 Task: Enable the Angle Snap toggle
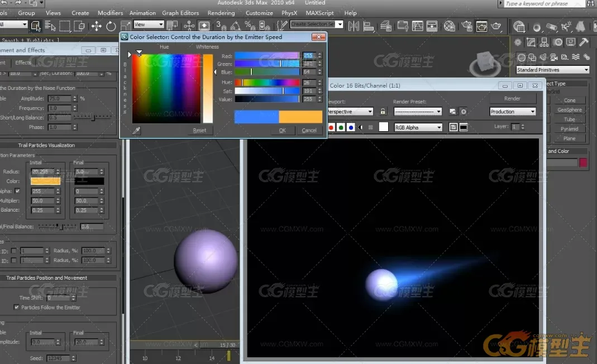[x=235, y=26]
